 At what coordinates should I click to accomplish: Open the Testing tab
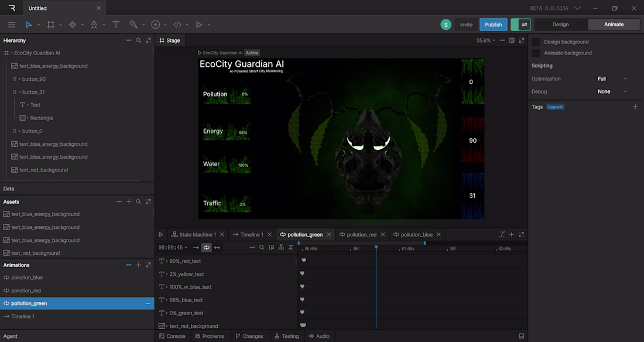[286, 336]
